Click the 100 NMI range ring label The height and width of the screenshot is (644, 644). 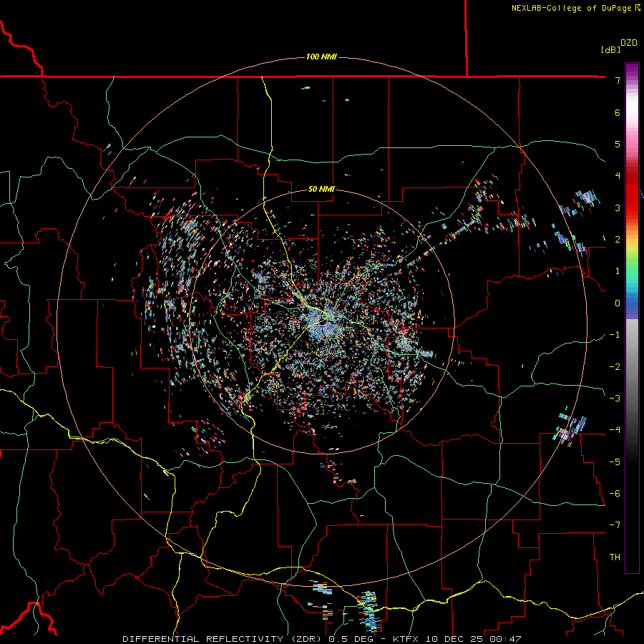pos(321,57)
